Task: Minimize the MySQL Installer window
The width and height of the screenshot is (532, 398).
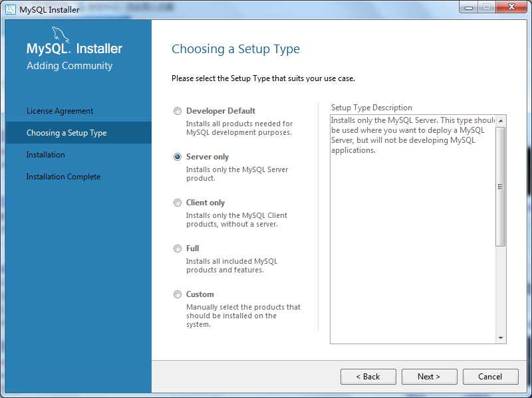Action: click(x=469, y=7)
